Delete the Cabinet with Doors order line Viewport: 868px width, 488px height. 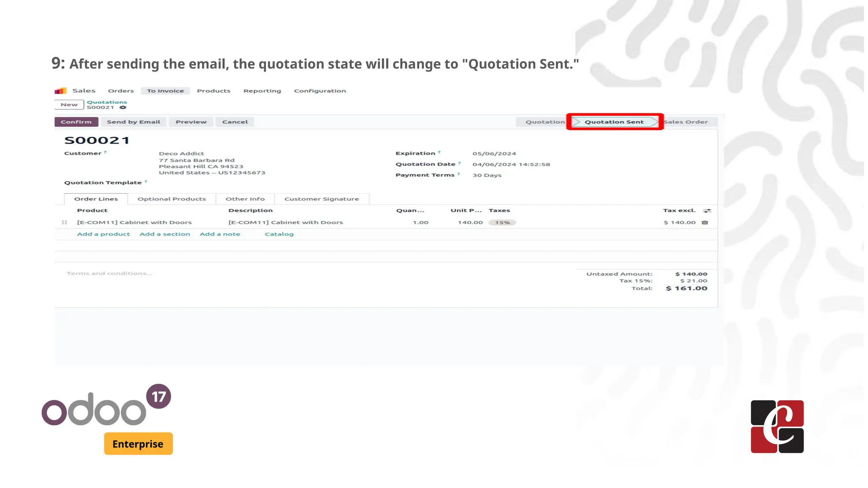click(x=705, y=222)
